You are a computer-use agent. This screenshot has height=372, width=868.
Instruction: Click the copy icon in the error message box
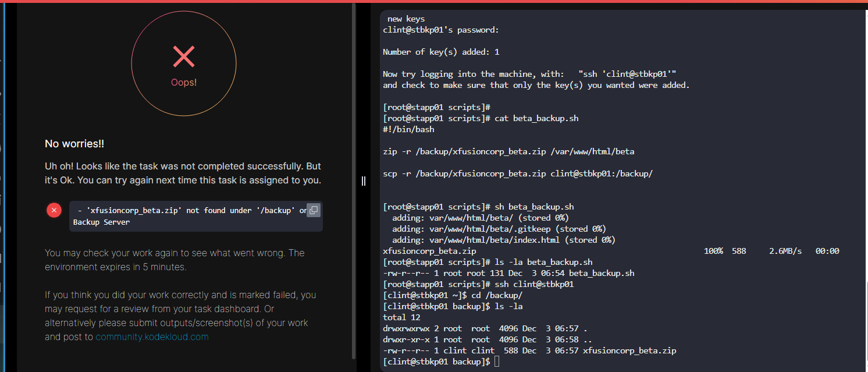[313, 210]
